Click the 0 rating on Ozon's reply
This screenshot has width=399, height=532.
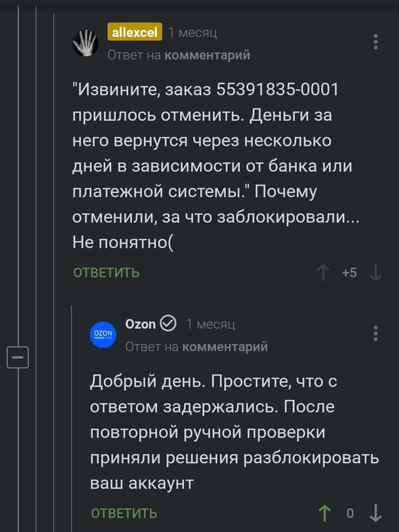pyautogui.click(x=350, y=513)
